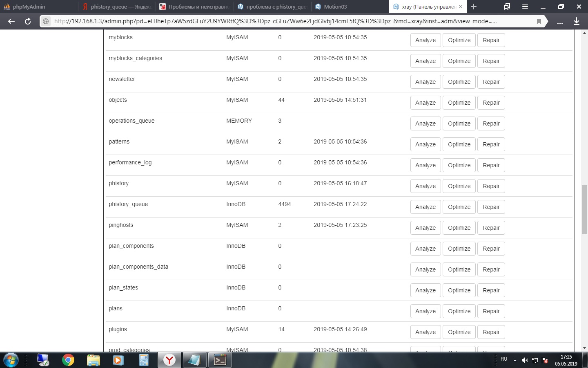Repair the patterns table

coord(491,144)
